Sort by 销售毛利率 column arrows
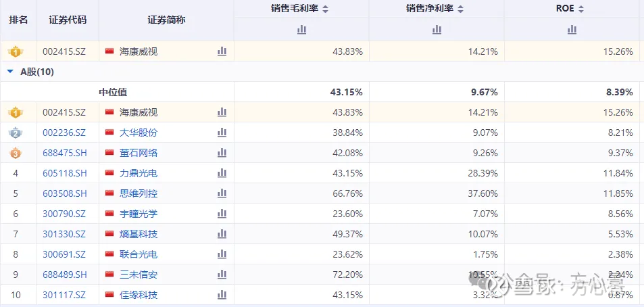The height and width of the screenshot is (307, 644). click(325, 9)
